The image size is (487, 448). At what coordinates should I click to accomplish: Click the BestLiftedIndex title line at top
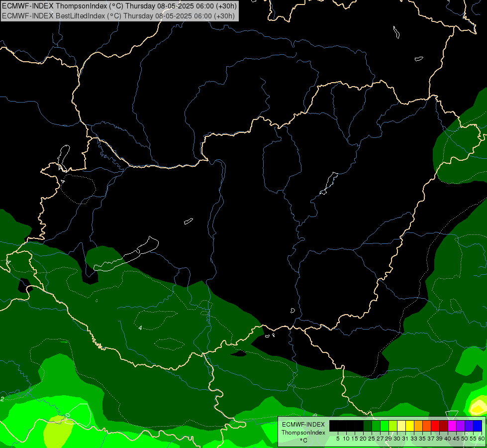coord(118,16)
